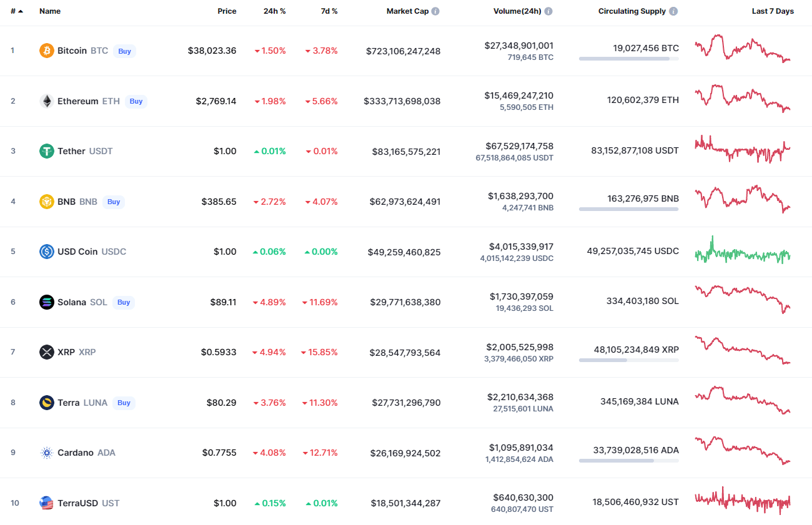Sort by rank using the # arrow
The width and height of the screenshot is (812, 525).
(x=17, y=11)
